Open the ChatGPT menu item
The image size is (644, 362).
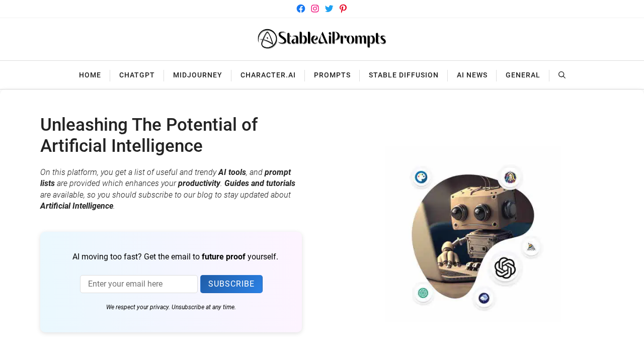point(137,75)
